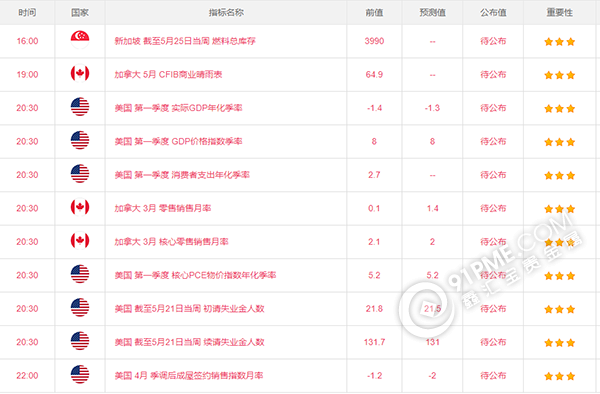Open 加拿大 5月 CFIB商业晴雨表 indicator
This screenshot has height=394, width=600.
(x=168, y=75)
